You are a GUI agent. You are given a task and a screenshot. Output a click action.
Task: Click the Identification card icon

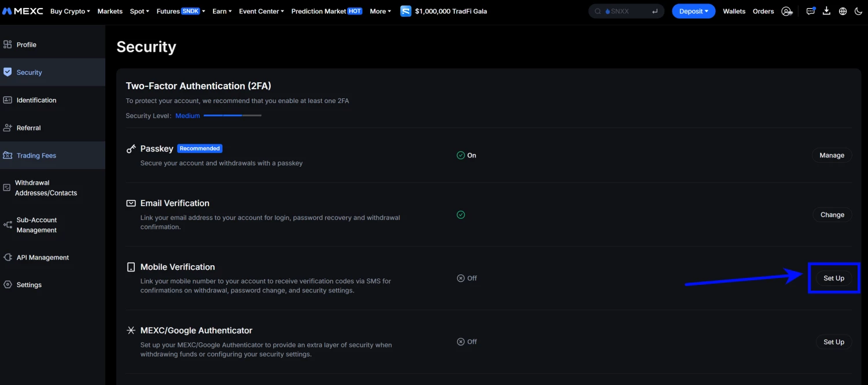pos(8,100)
